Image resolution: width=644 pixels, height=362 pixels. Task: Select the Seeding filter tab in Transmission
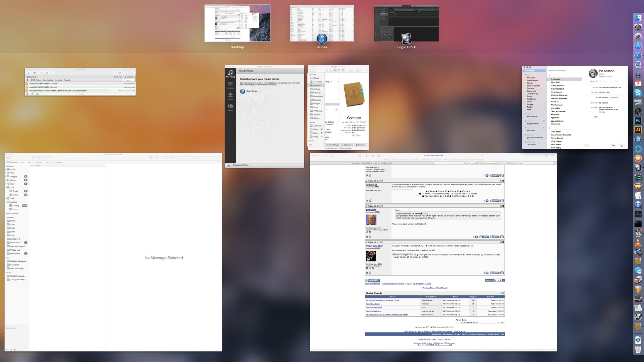tap(58, 80)
